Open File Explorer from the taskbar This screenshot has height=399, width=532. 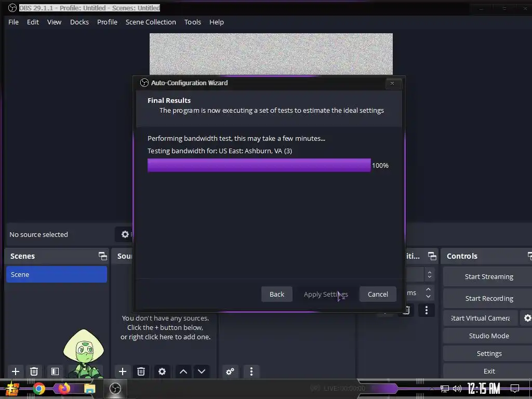pos(89,389)
